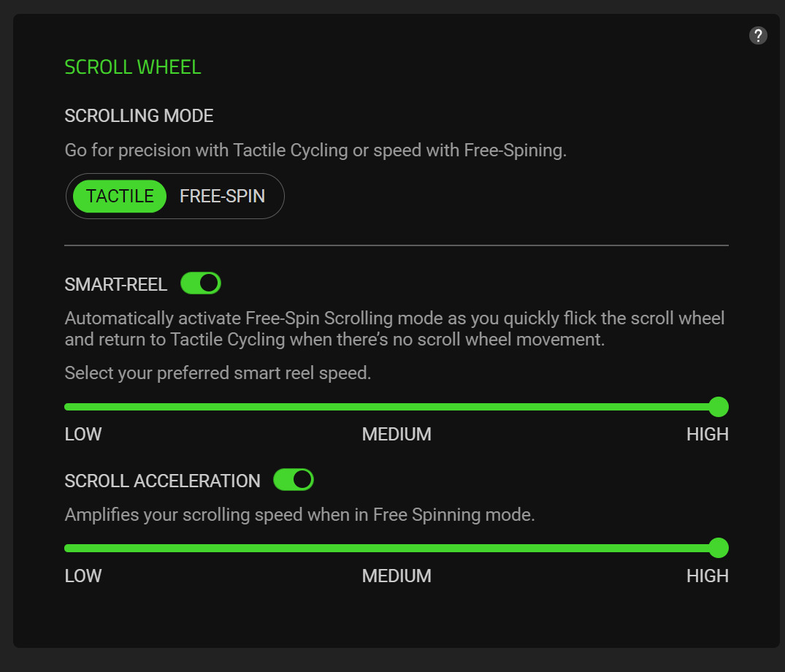785x672 pixels.
Task: Set smart reel speed to LOW label
Action: pyautogui.click(x=83, y=435)
